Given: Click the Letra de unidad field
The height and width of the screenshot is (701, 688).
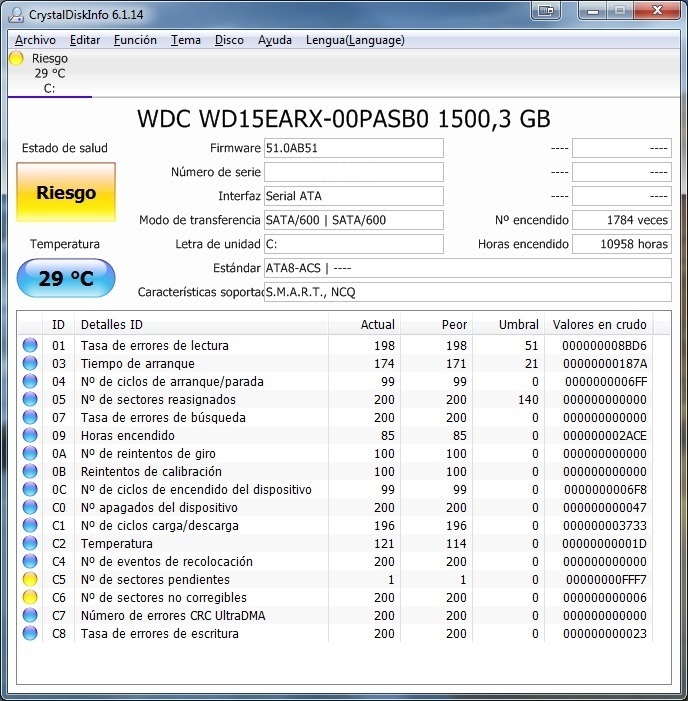Looking at the screenshot, I should pos(354,244).
